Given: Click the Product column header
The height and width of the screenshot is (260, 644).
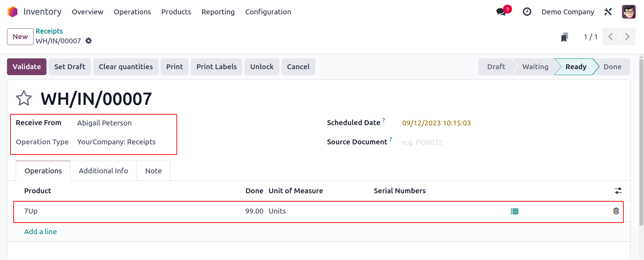Looking at the screenshot, I should pos(38,191).
